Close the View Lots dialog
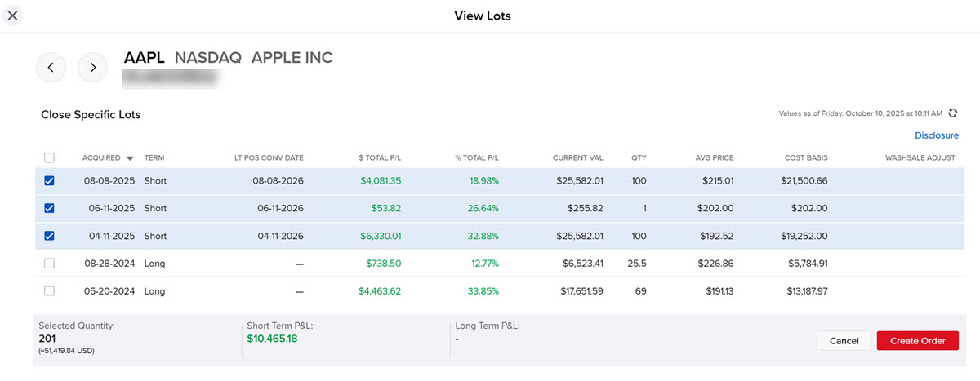Screen dimensions: 980x381 (x=13, y=16)
